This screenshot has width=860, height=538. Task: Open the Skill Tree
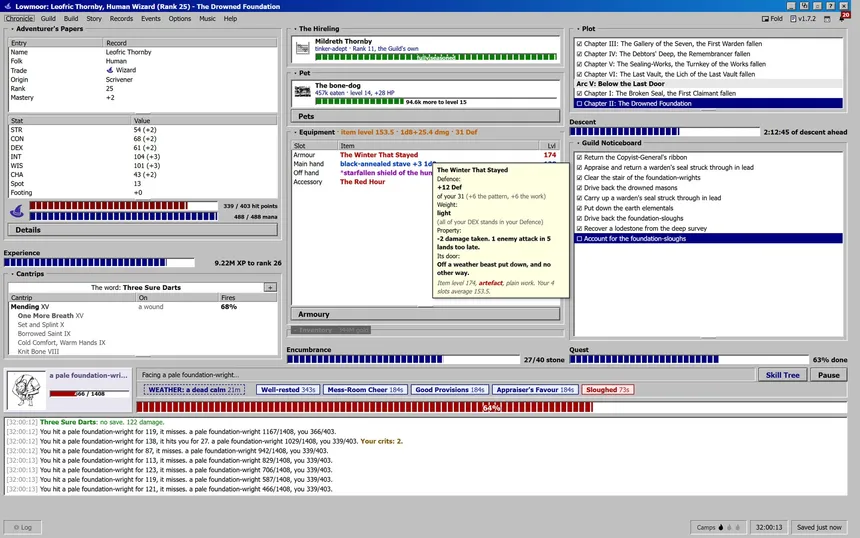pos(783,375)
